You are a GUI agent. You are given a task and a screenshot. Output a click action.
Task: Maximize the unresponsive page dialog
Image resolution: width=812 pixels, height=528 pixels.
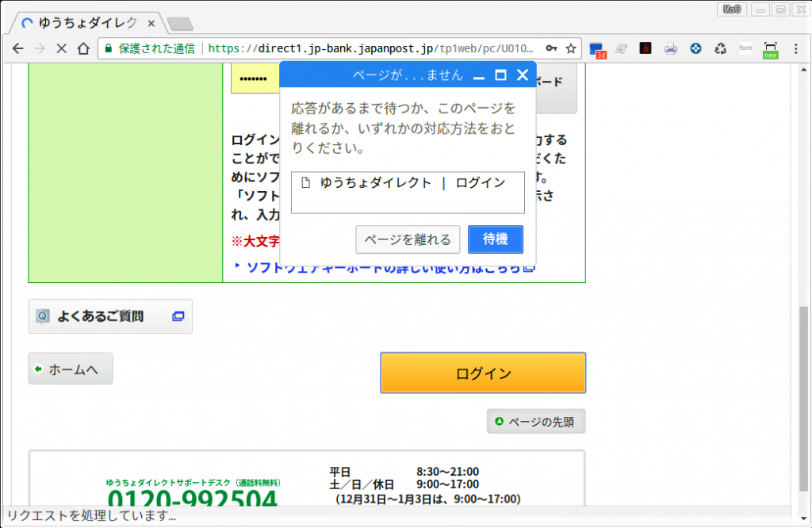501,75
